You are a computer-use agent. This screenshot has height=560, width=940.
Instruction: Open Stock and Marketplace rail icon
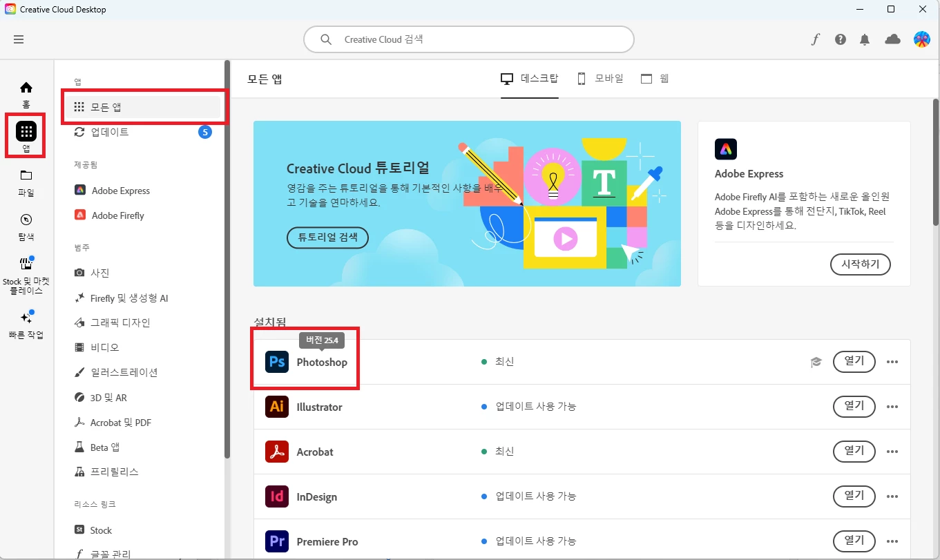26,276
